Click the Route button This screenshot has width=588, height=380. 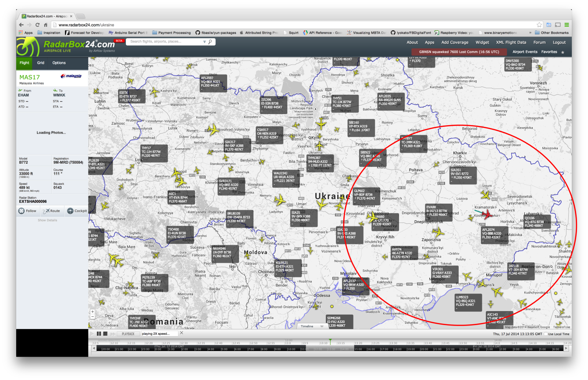pyautogui.click(x=52, y=211)
